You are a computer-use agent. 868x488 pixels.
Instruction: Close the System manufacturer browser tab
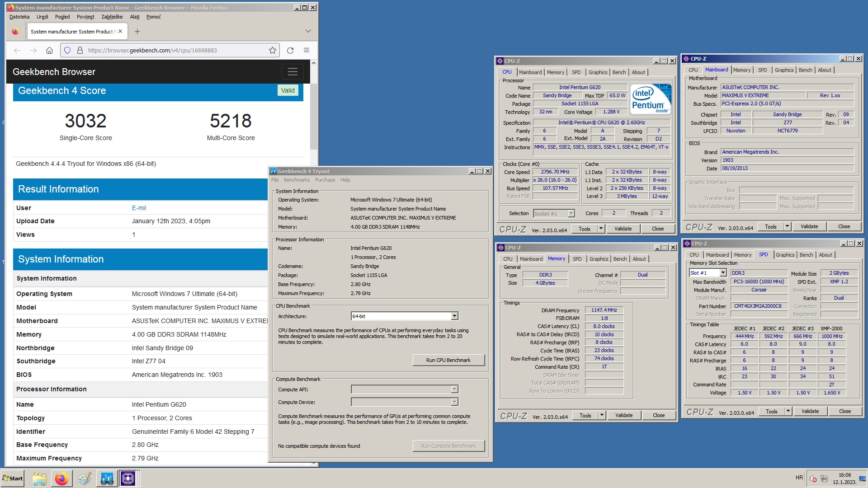(120, 31)
